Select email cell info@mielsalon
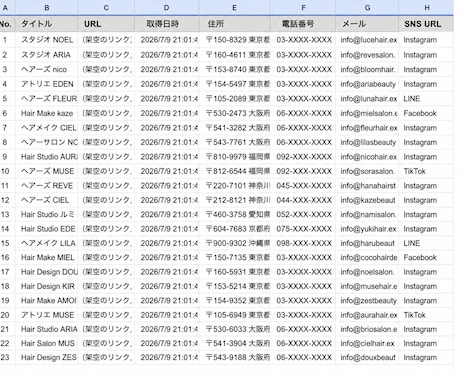Screen dimensions: 460x380 (367, 113)
